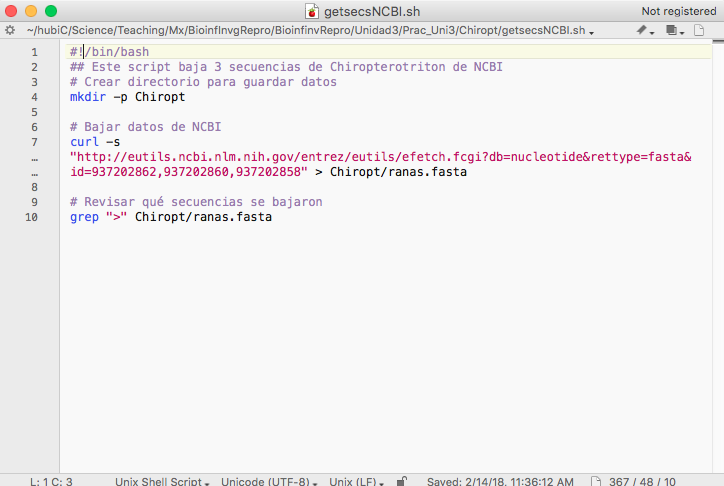Click the '# Bajar datos de NCBI' comment
The width and height of the screenshot is (724, 486).
click(x=145, y=127)
